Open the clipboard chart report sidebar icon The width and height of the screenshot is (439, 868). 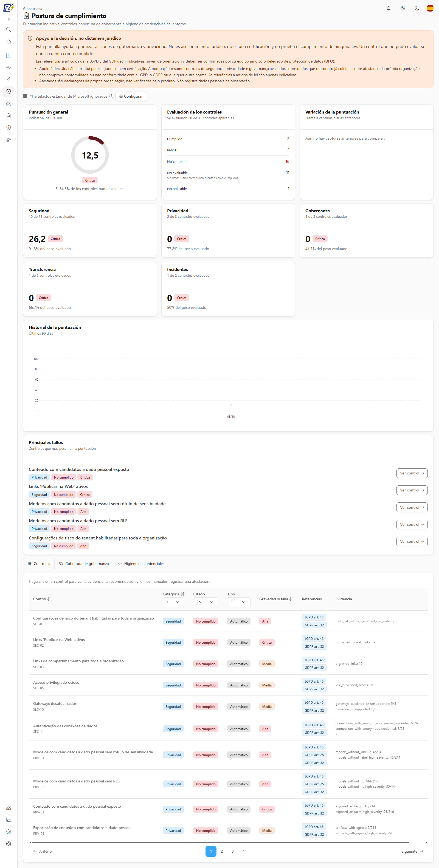pos(9,115)
